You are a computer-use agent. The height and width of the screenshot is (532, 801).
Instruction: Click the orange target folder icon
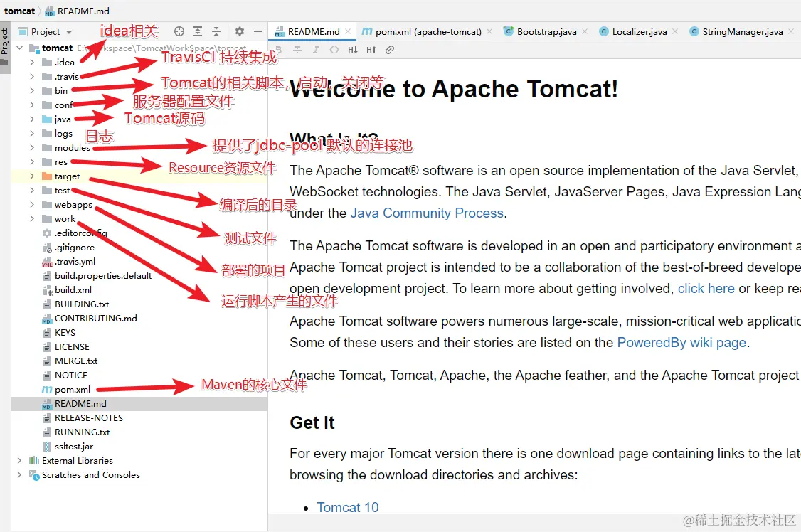coord(47,176)
